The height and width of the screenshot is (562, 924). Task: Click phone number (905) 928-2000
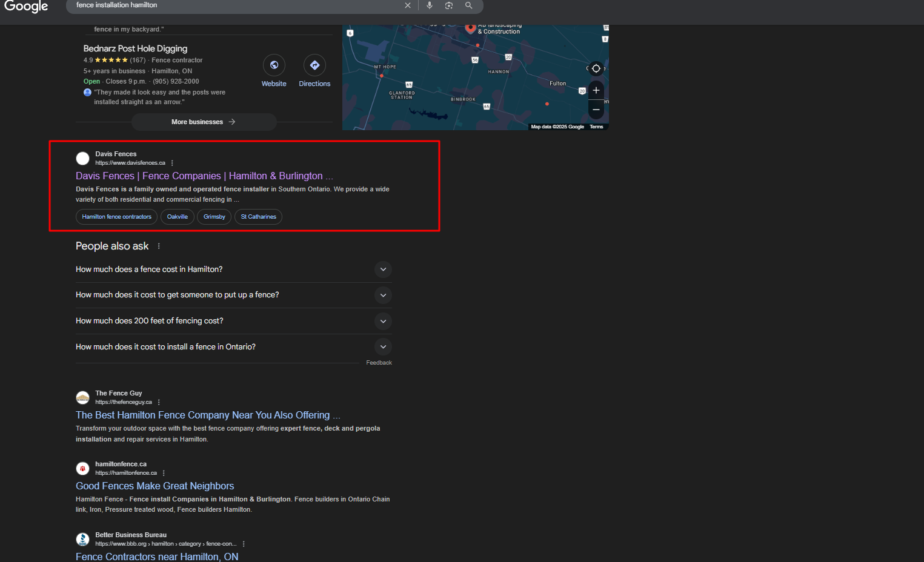176,81
